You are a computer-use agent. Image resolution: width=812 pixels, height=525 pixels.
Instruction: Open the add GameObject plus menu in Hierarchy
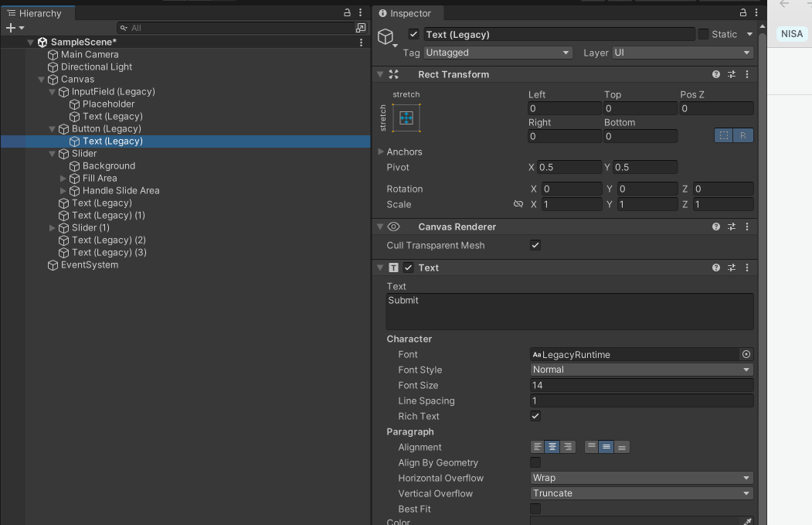click(11, 27)
